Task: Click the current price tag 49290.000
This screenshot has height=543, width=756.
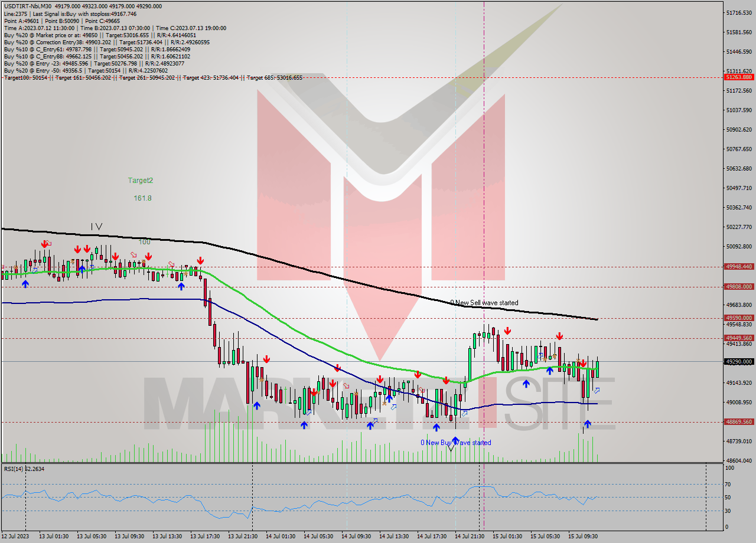Action: [x=739, y=361]
